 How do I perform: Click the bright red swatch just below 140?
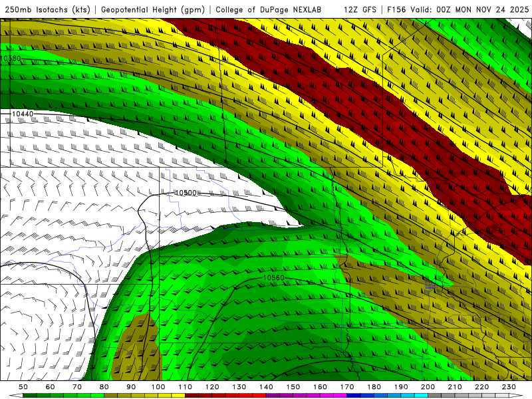(259, 396)
